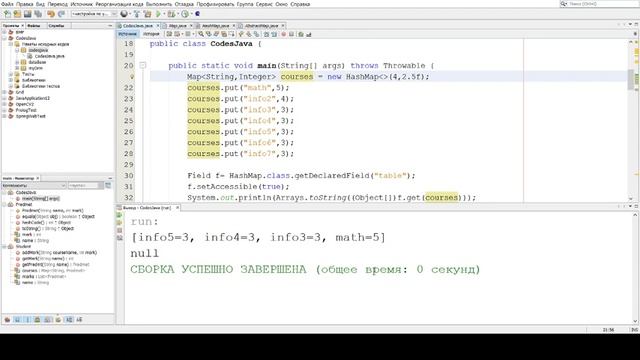Toggle Fully Qualified Names navigator filter

click(58, 320)
